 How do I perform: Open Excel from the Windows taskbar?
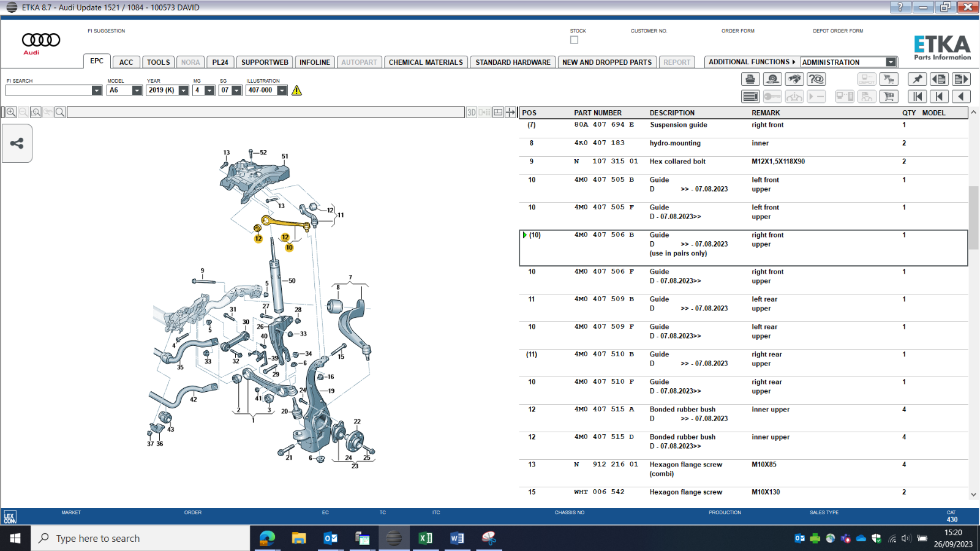(x=425, y=538)
